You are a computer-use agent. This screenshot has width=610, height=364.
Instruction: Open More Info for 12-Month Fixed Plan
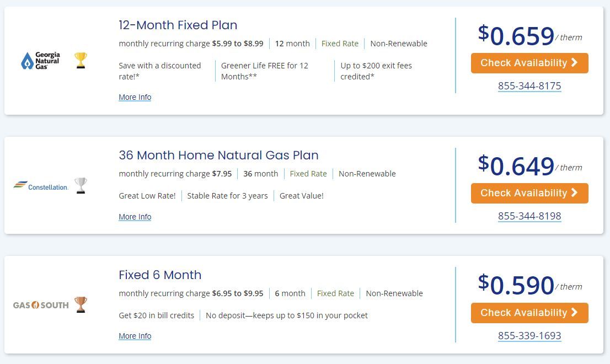135,97
